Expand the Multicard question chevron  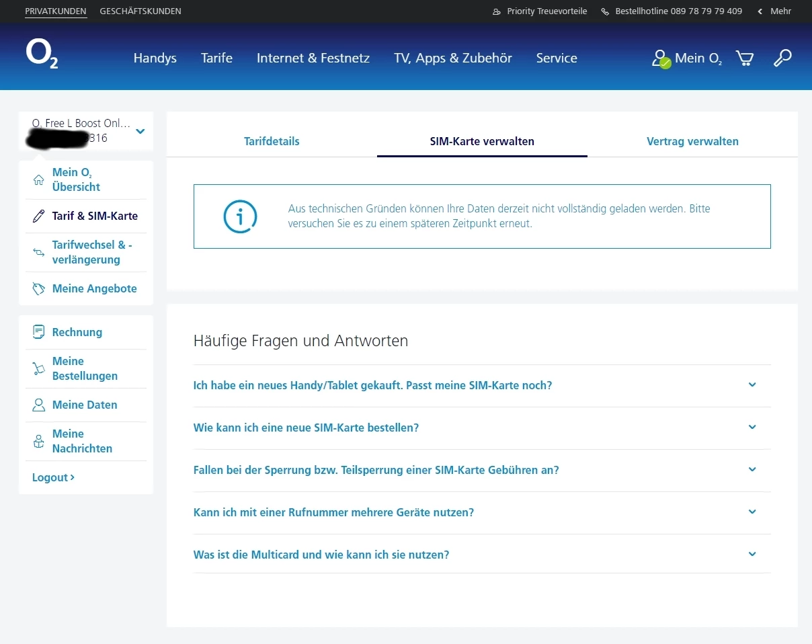click(x=752, y=554)
